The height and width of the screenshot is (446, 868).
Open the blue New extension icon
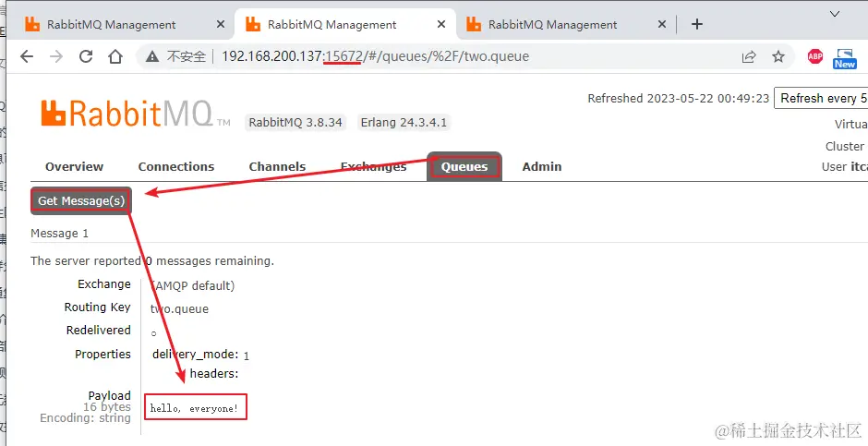click(845, 58)
